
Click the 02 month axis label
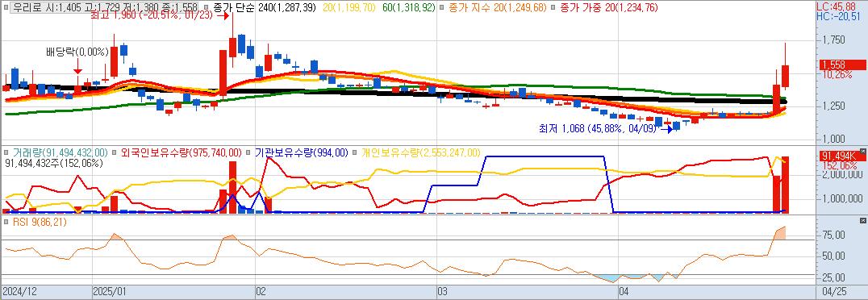tap(261, 291)
